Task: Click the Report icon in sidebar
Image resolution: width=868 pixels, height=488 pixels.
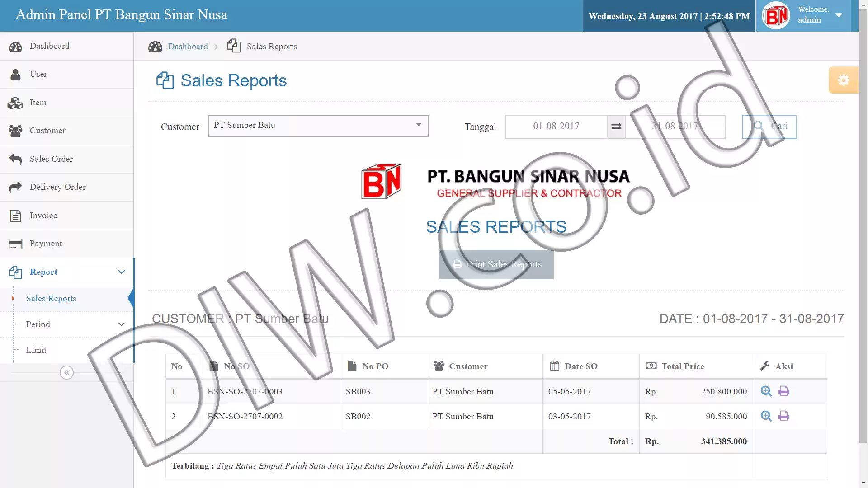Action: tap(15, 272)
